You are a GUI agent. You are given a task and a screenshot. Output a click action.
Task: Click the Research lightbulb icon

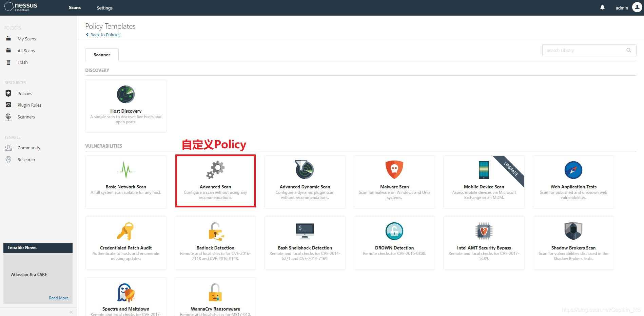[x=8, y=160]
